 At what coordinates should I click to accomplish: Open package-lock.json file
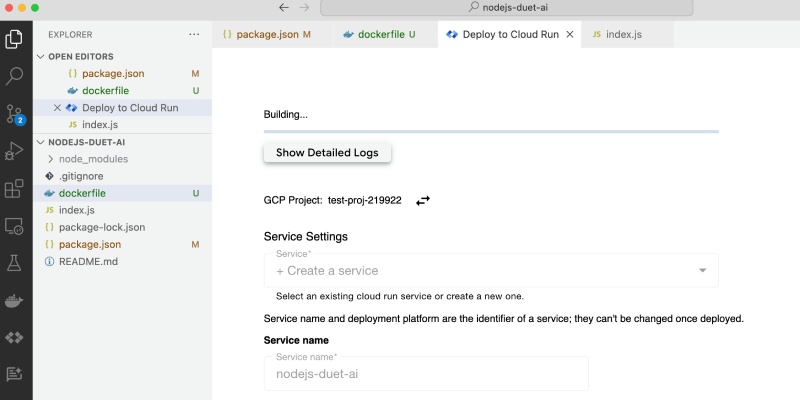[x=122, y=228]
